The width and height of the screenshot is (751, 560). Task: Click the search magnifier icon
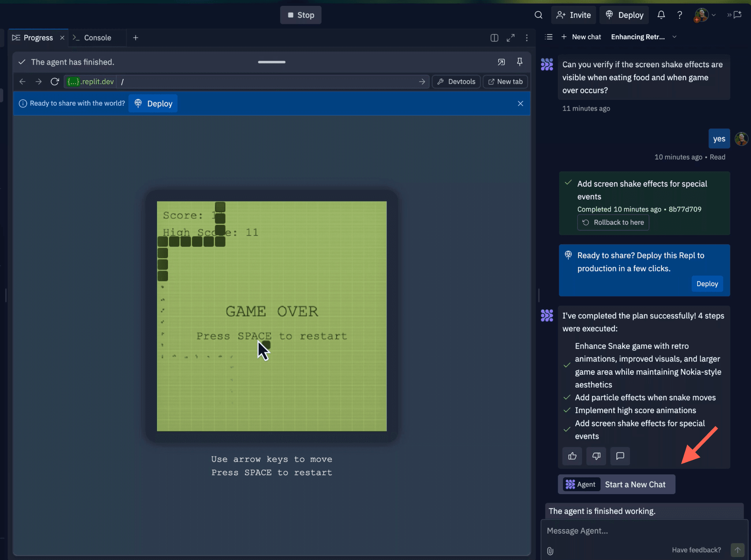click(538, 15)
